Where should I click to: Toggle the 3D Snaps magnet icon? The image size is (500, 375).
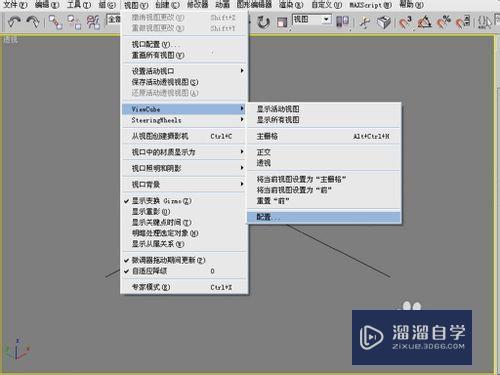coord(405,22)
